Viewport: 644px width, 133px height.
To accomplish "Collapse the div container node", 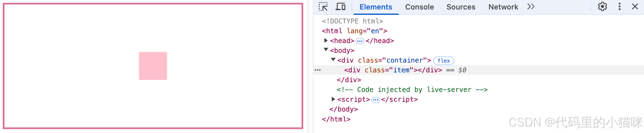I will coord(333,60).
